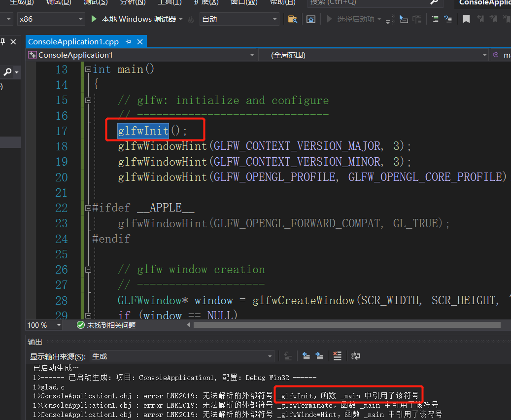The width and height of the screenshot is (511, 420).
Task: Click the main member cube icon
Action: 496,55
